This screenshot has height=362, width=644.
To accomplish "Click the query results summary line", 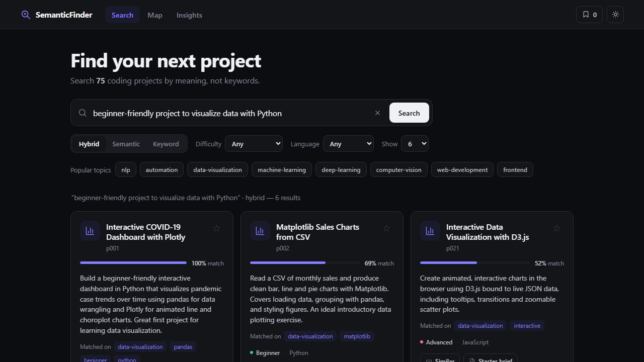I will 186,198.
